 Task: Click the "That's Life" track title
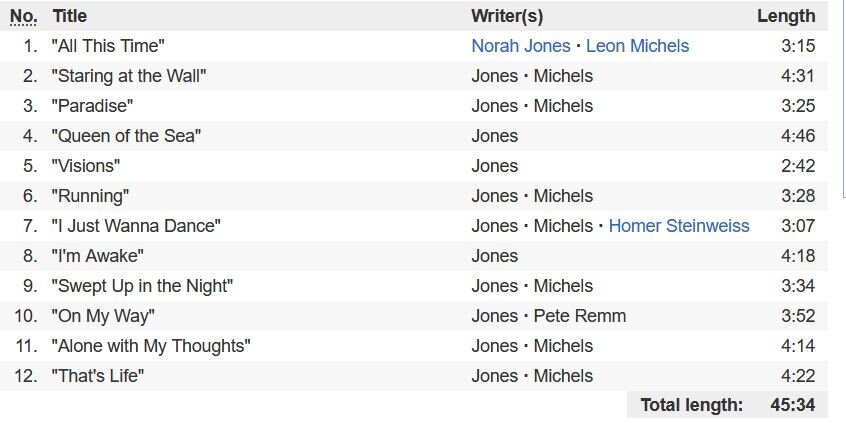pos(98,376)
